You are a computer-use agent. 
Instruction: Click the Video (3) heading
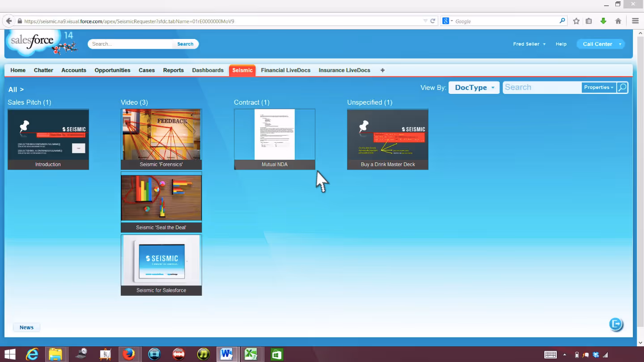pos(134,102)
